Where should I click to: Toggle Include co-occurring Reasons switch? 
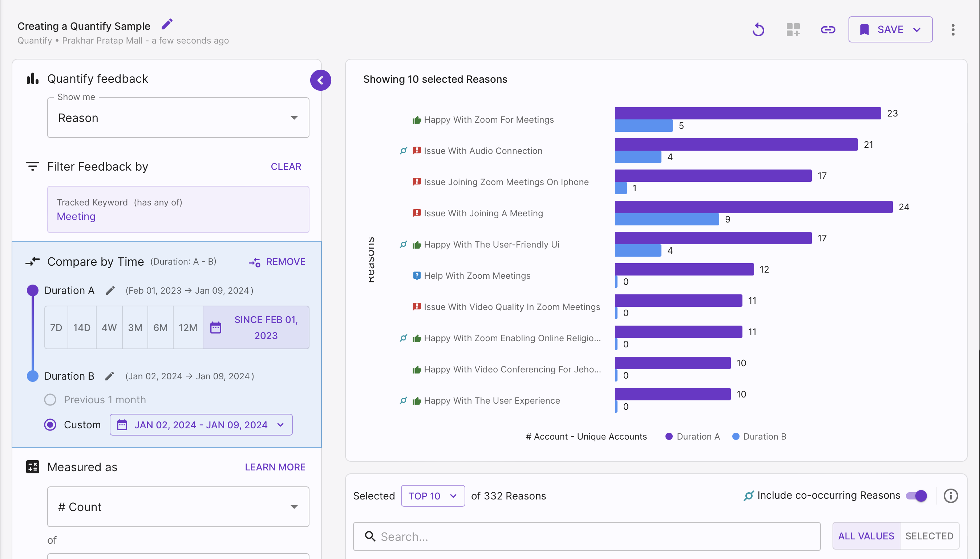[916, 495]
